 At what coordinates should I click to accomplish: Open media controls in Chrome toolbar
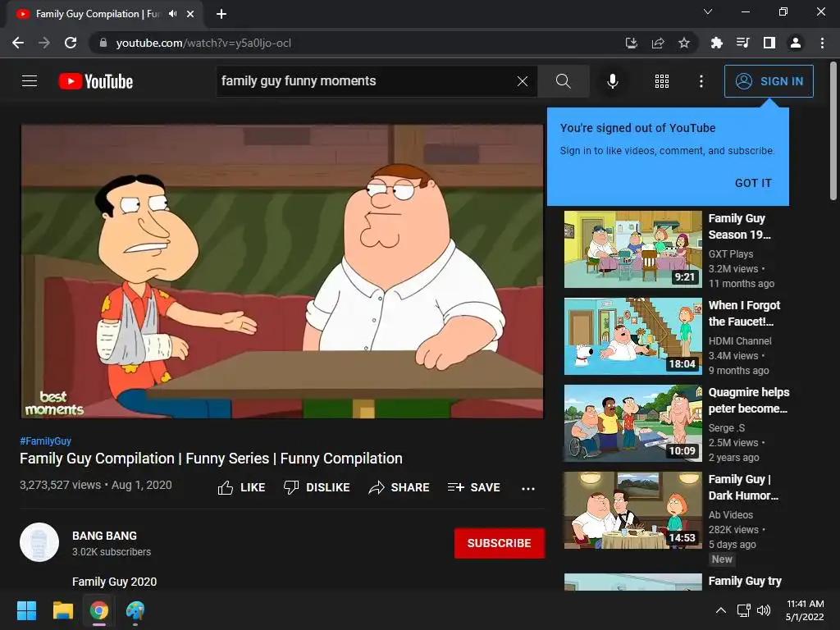pos(742,43)
